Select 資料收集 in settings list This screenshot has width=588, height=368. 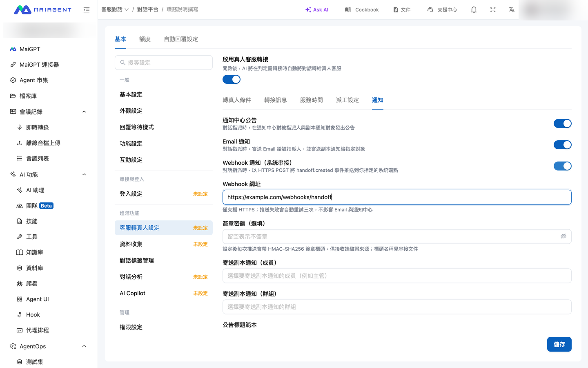click(164, 244)
